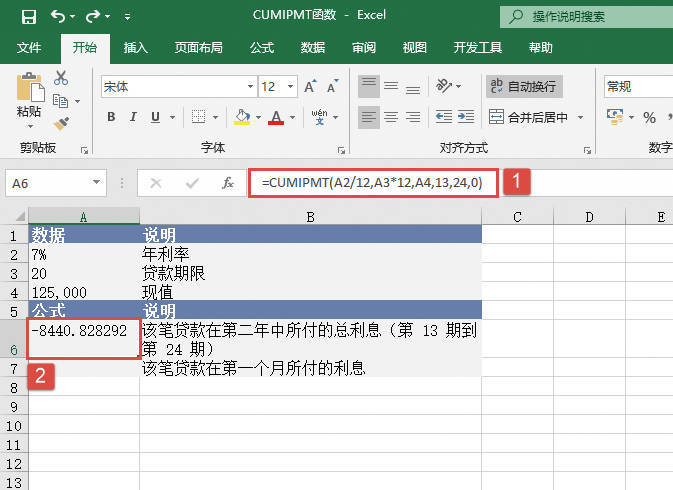Viewport: 673px width, 490px height.
Task: Open the 常规 number format dropdown
Action: coord(636,87)
